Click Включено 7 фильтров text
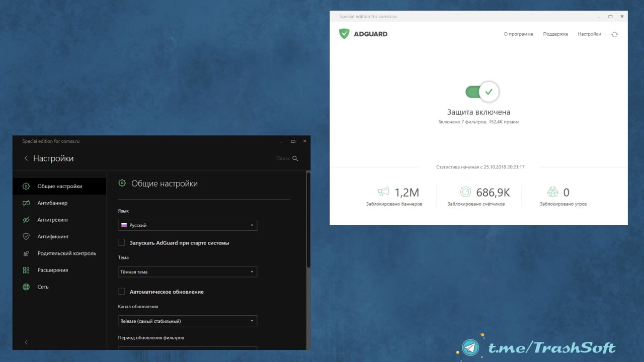 click(x=478, y=122)
